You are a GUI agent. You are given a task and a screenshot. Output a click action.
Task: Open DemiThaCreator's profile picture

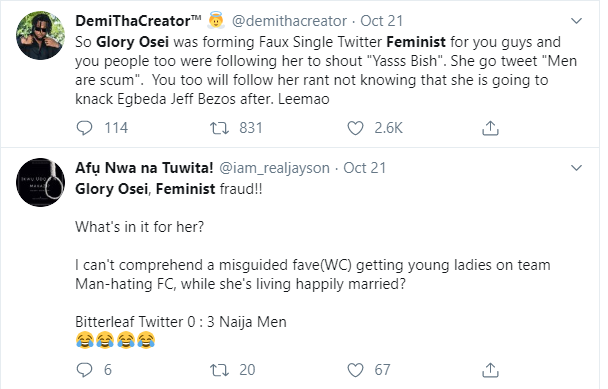(40, 35)
